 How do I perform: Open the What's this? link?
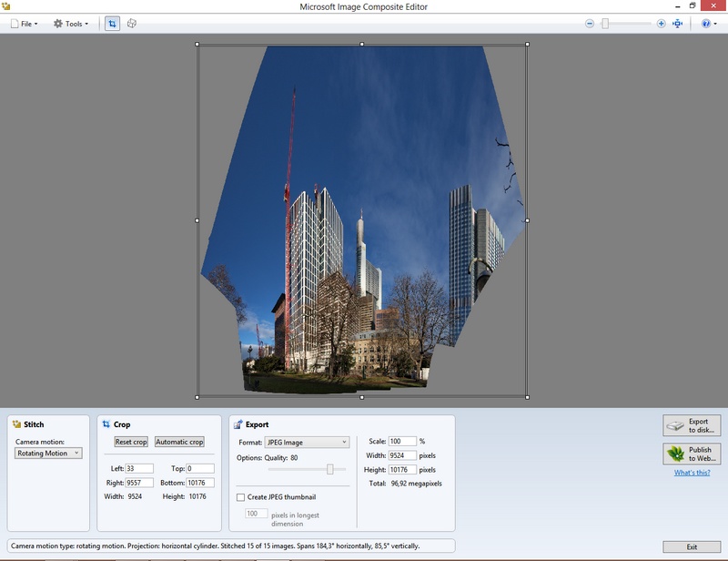pos(692,473)
